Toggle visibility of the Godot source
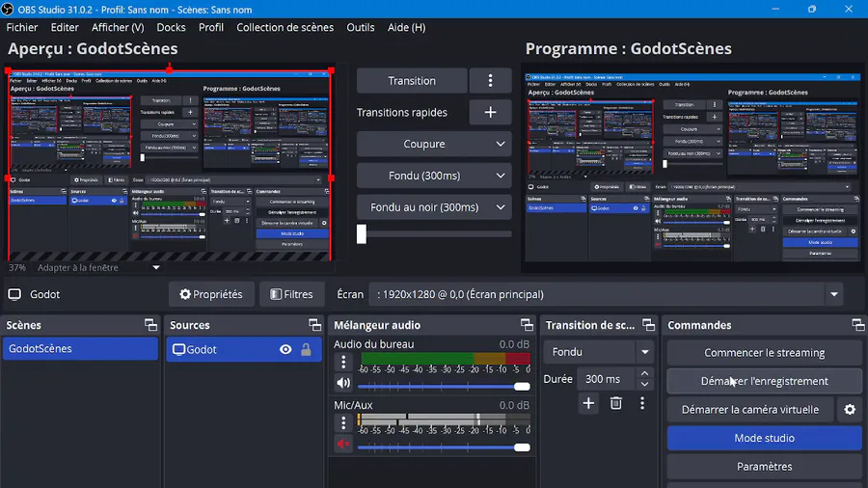Image resolution: width=868 pixels, height=488 pixels. point(285,350)
